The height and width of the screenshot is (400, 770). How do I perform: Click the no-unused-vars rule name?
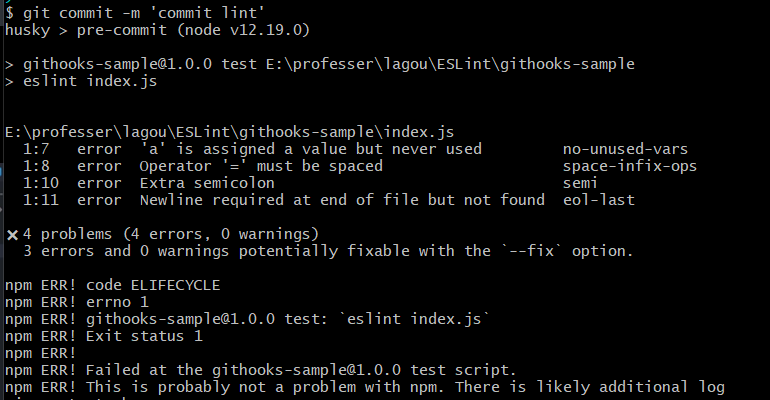pyautogui.click(x=625, y=149)
